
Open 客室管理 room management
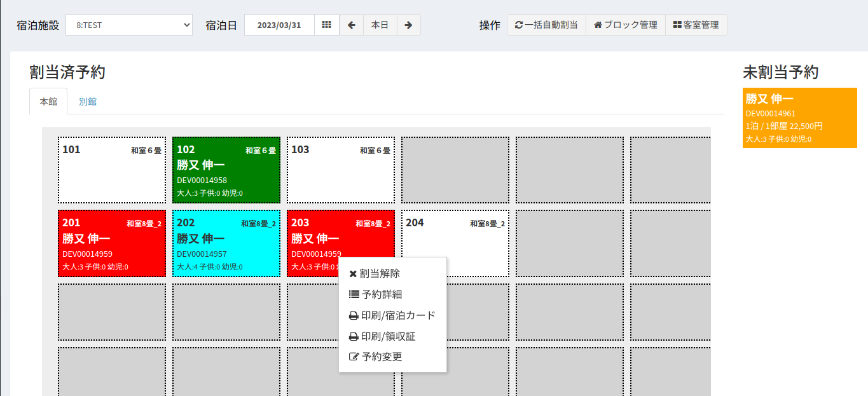click(696, 25)
